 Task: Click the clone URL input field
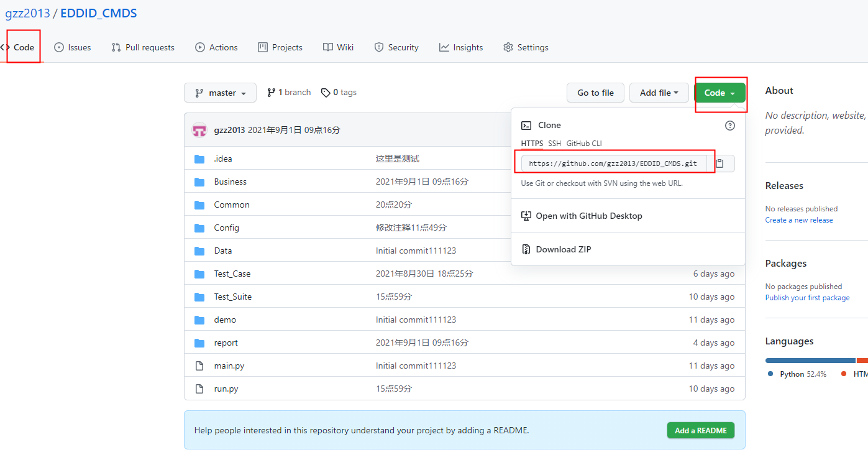point(614,163)
